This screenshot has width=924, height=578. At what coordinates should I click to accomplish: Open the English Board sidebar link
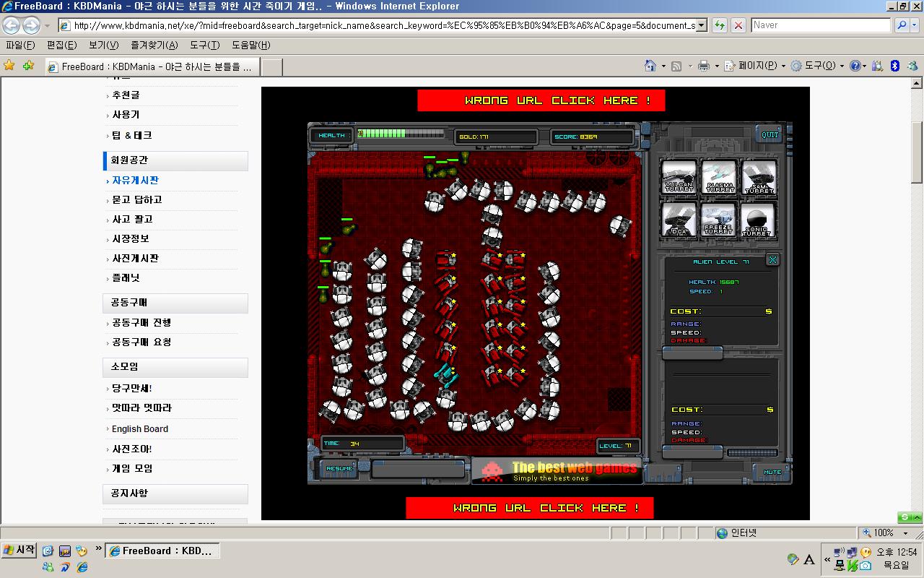click(x=140, y=428)
